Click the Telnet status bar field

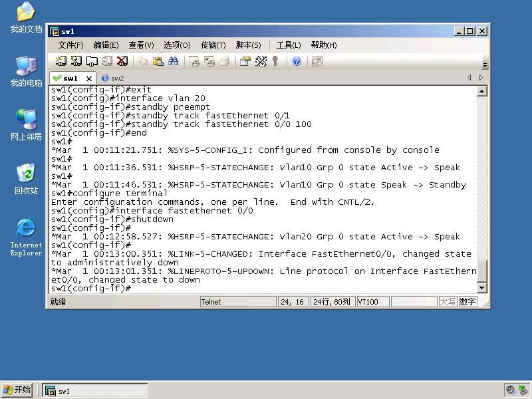(x=238, y=302)
